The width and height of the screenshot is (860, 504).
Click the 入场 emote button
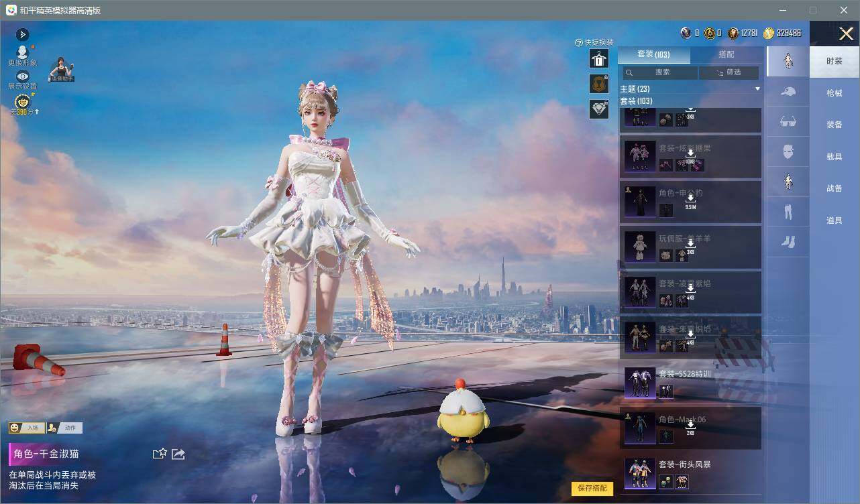(27, 428)
